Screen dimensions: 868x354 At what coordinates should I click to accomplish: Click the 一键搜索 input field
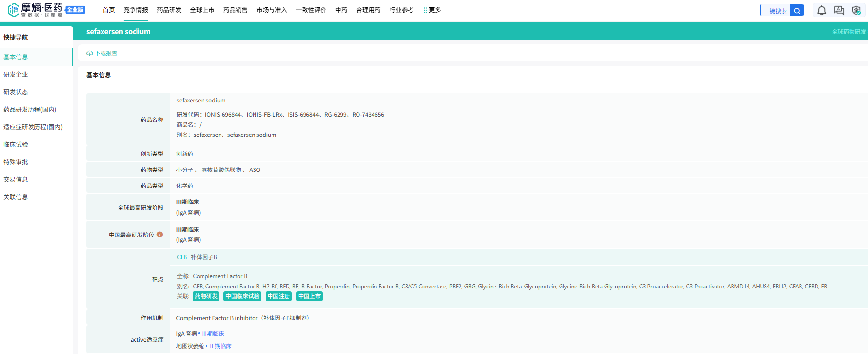point(775,10)
